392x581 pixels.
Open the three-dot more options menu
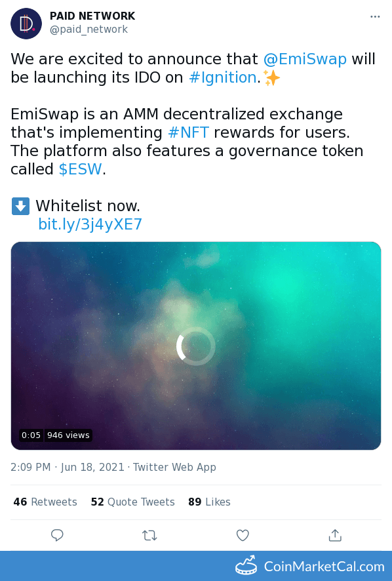(x=375, y=16)
